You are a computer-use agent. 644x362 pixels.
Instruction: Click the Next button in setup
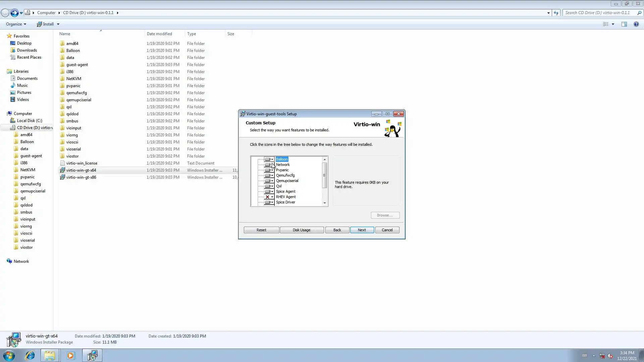(x=362, y=230)
